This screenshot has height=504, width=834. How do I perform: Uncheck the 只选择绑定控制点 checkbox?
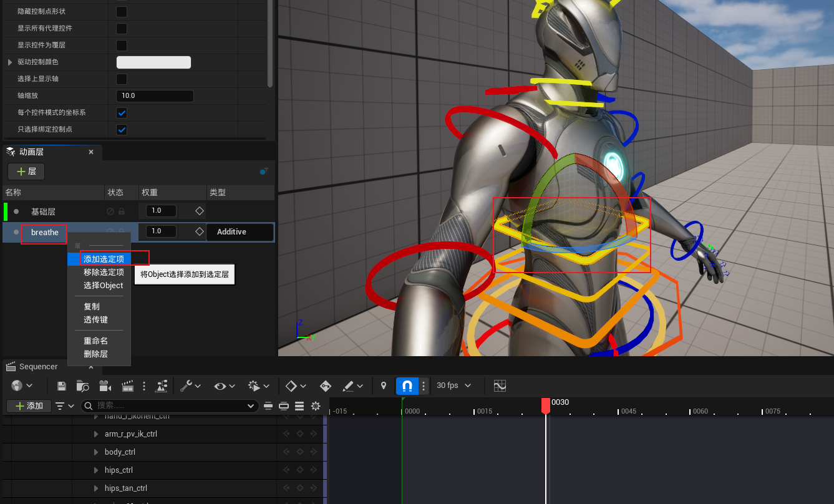coord(122,130)
